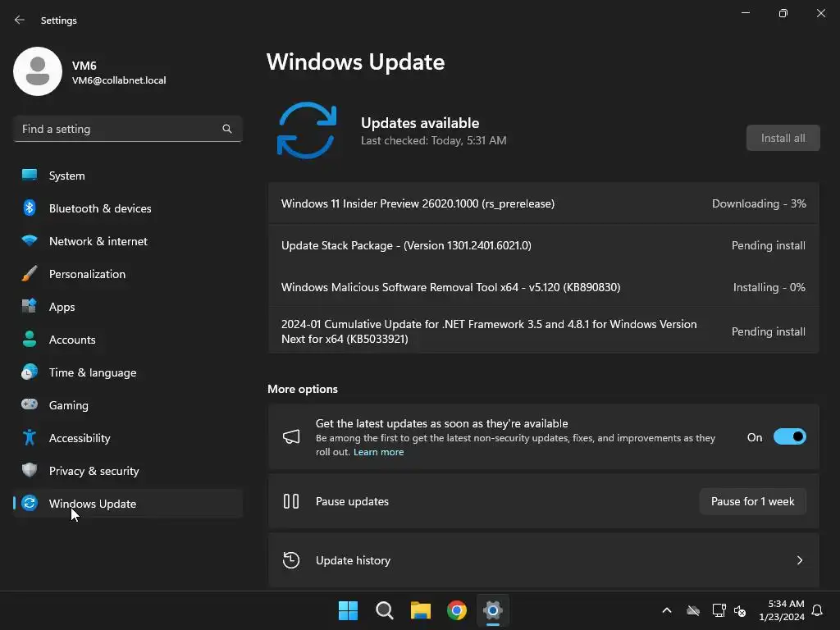This screenshot has width=840, height=630.
Task: Select Personalization in the sidebar
Action: pyautogui.click(x=127, y=274)
